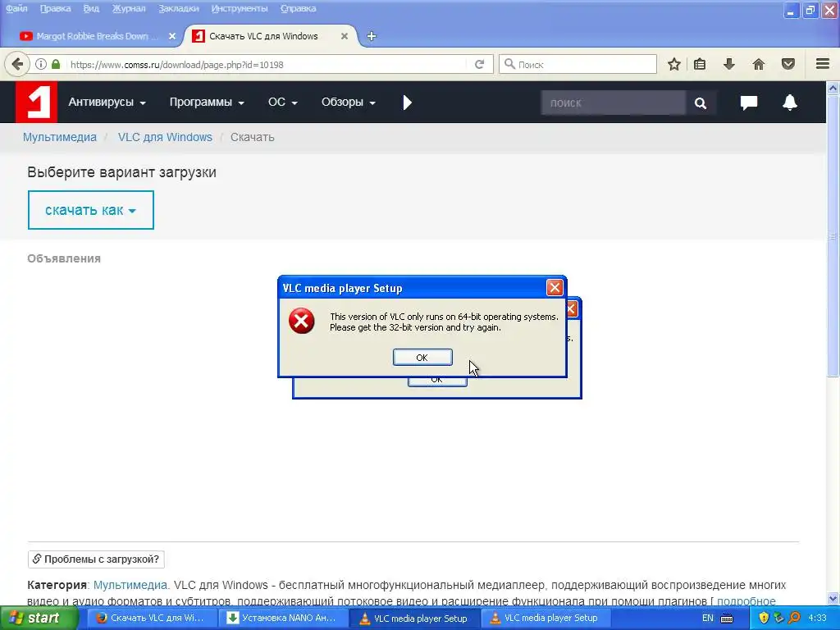
Task: Switch to Установка NANO taskbar item
Action: (283, 619)
